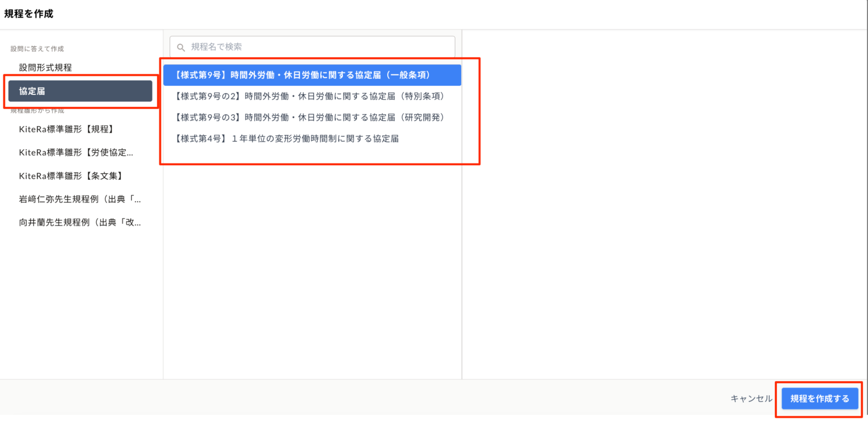This screenshot has width=868, height=432.
Task: Click キャンセル to dismiss the dialog
Action: pyautogui.click(x=751, y=399)
